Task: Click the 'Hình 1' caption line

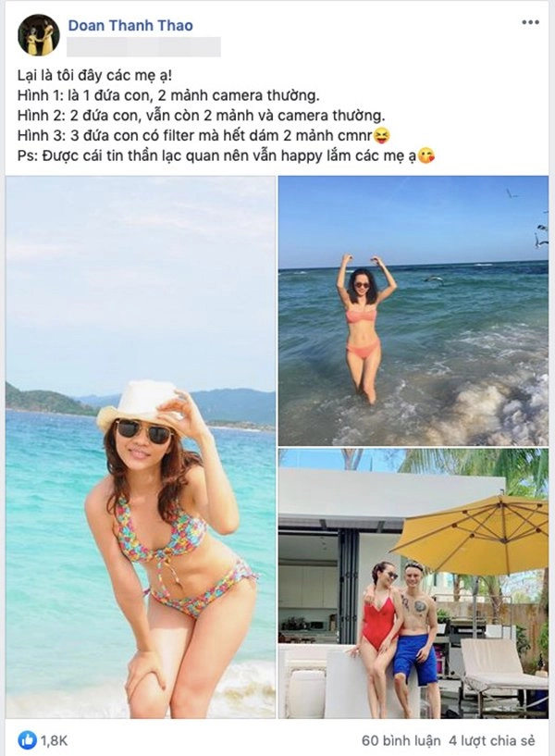Action: (168, 96)
